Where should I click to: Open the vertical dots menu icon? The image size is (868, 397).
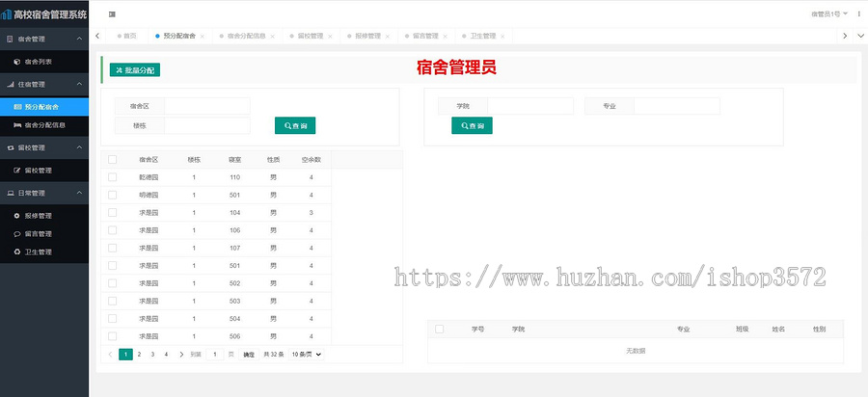(859, 14)
